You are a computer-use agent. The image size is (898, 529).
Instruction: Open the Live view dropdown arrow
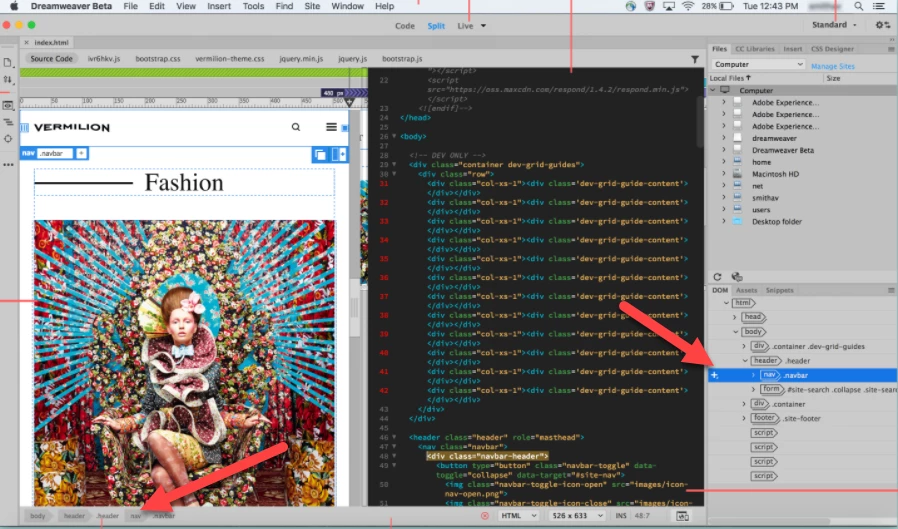(x=483, y=26)
